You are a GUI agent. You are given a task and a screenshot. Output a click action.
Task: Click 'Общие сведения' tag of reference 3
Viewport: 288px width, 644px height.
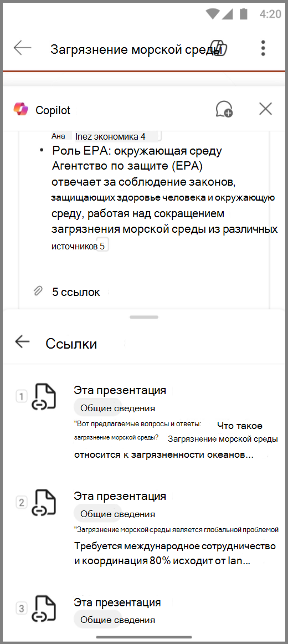coord(118,620)
